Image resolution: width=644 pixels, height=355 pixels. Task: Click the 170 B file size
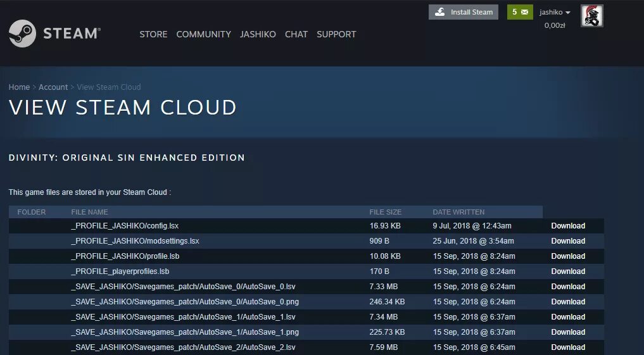coord(379,271)
